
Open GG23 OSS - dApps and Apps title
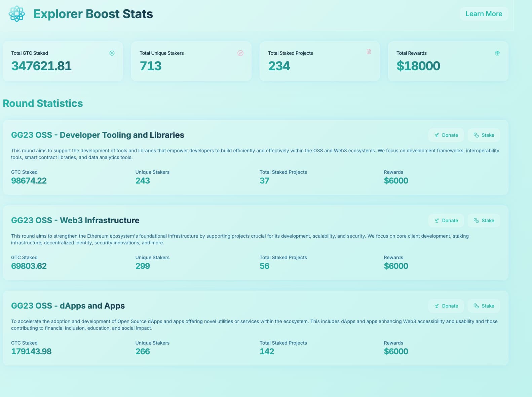pos(68,306)
